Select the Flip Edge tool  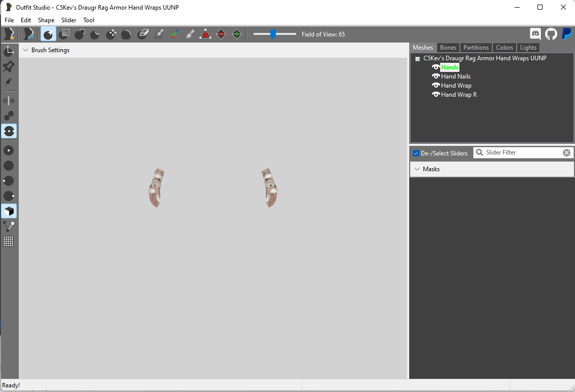(221, 34)
